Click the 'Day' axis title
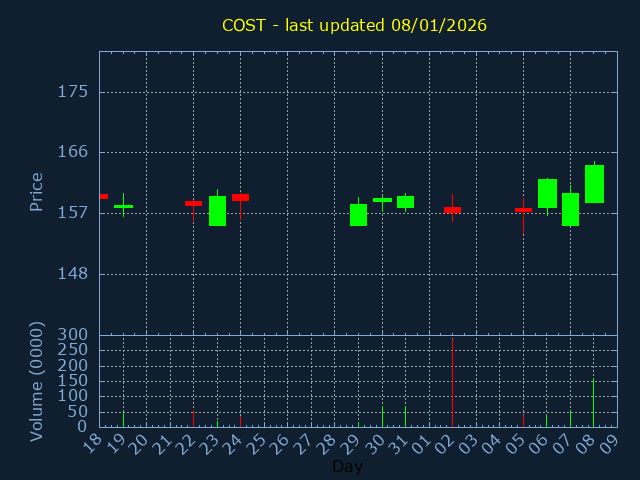Screen dimensions: 640x480 [x=347, y=466]
